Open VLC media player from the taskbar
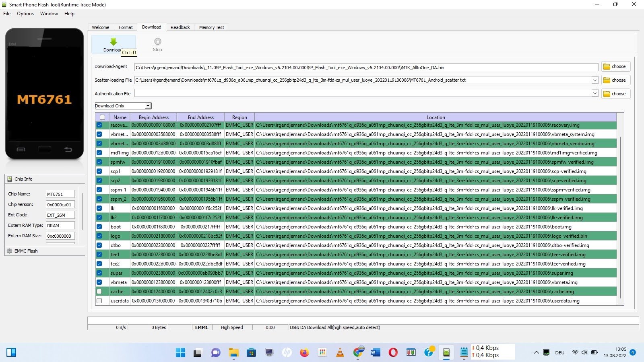644x362 pixels. coord(340,353)
